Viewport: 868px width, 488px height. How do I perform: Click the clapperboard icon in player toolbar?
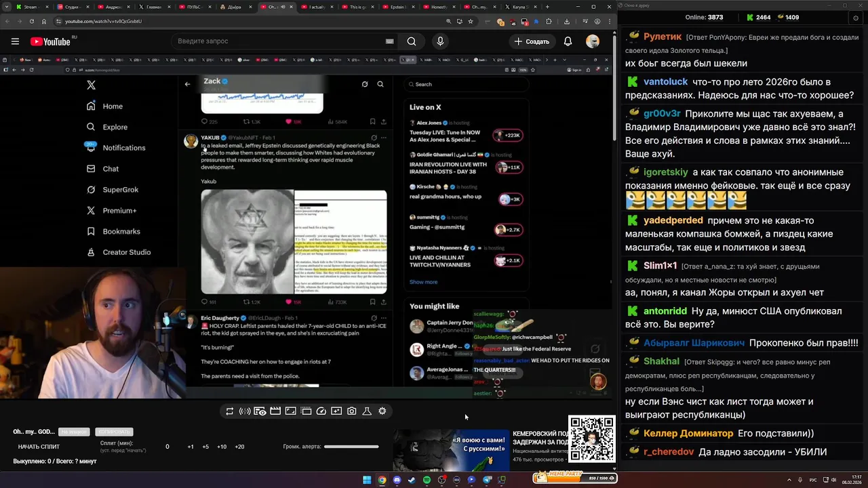[x=275, y=411]
